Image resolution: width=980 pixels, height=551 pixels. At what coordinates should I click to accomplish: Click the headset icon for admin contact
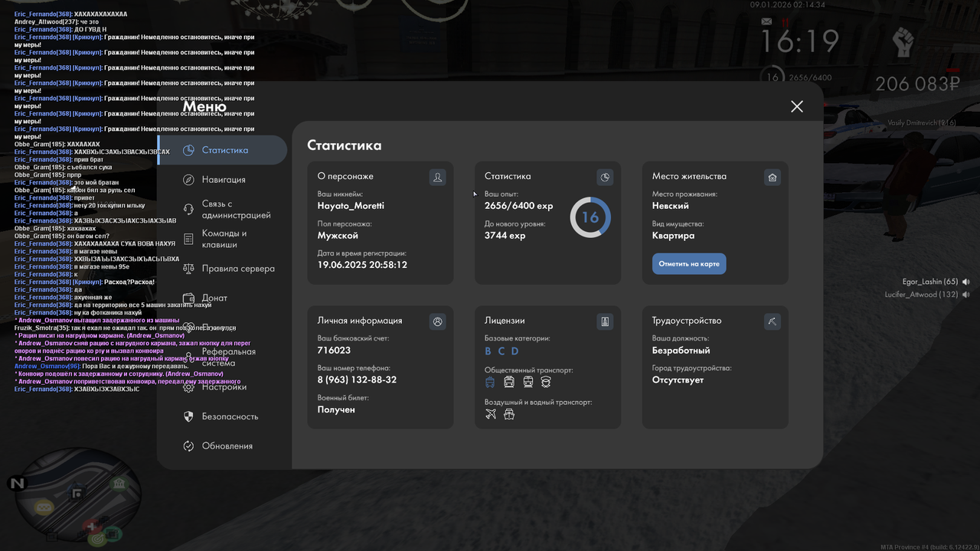[x=188, y=210]
